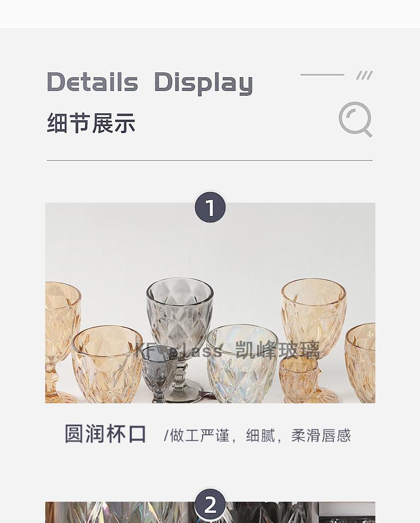The image size is (420, 523).
Task: Click the 细节展示 subtitle
Action: click(91, 123)
